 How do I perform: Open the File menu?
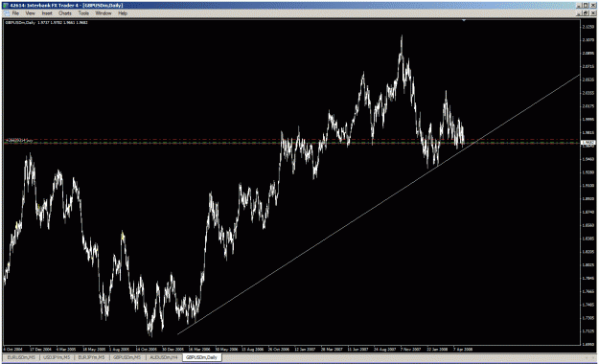coord(15,13)
